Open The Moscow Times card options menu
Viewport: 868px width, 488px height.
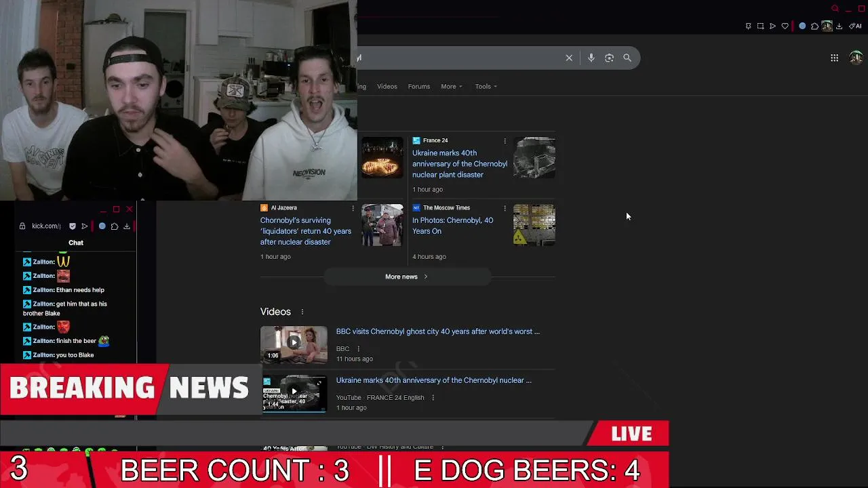[x=505, y=208]
